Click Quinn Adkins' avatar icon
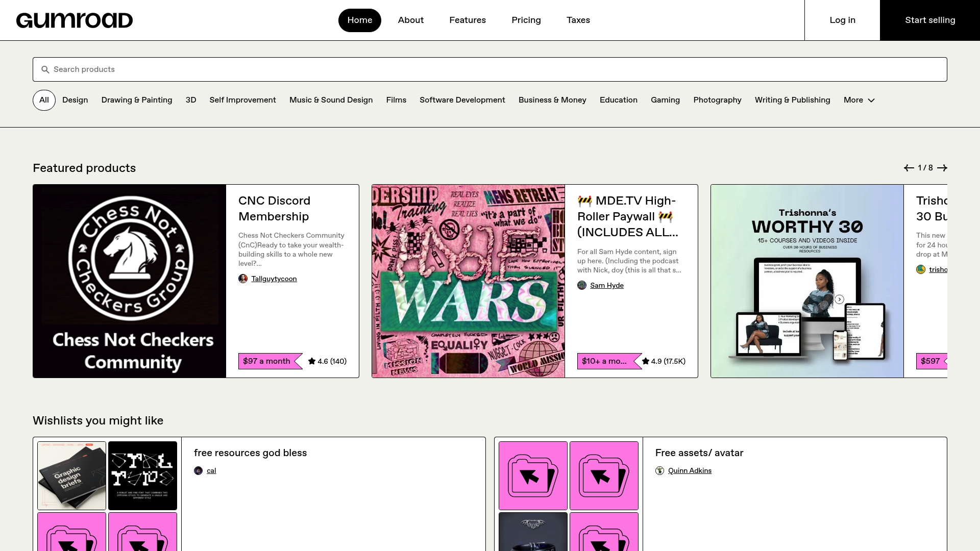 pos(659,470)
